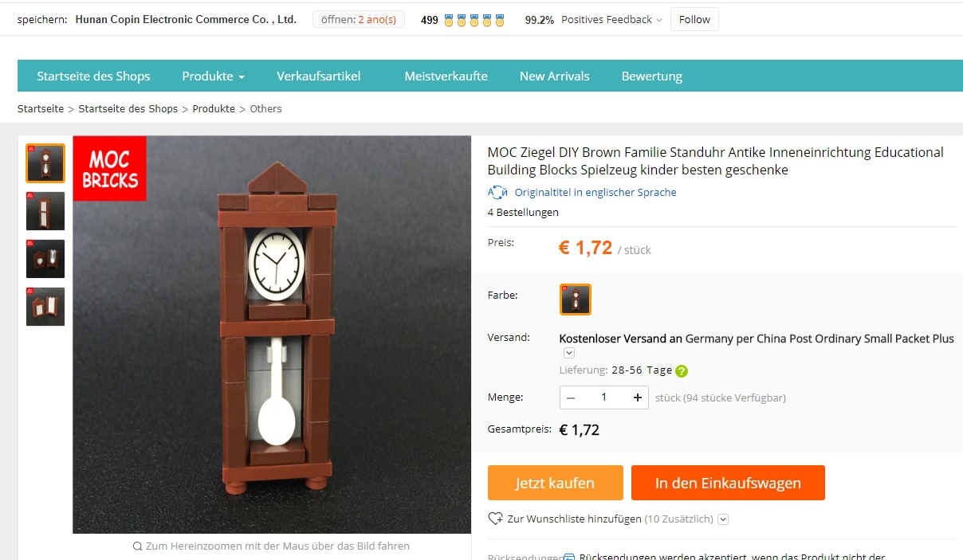Select the brown clock color option
Viewport: 963px width, 560px height.
click(575, 300)
